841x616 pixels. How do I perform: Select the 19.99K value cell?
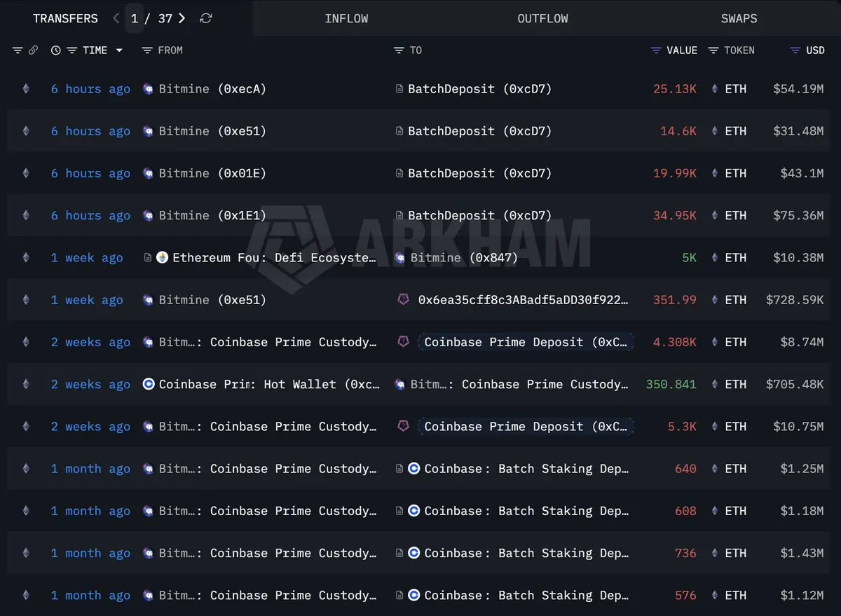[x=674, y=174]
